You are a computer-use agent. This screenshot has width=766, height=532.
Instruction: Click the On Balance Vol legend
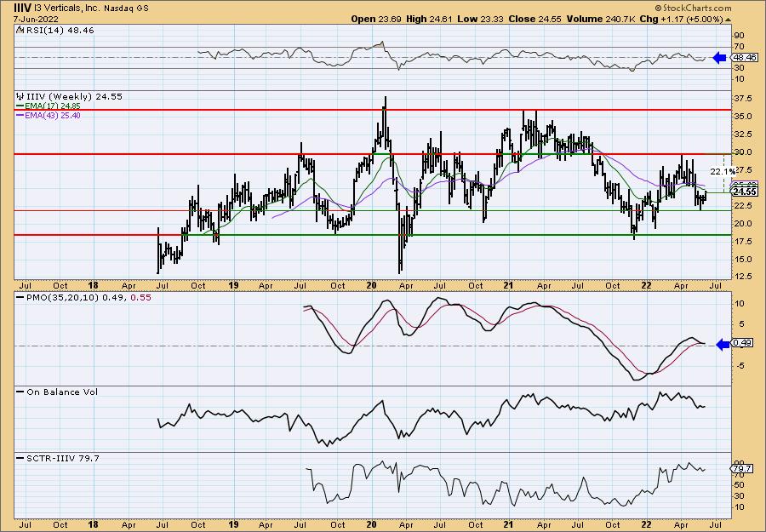click(61, 392)
